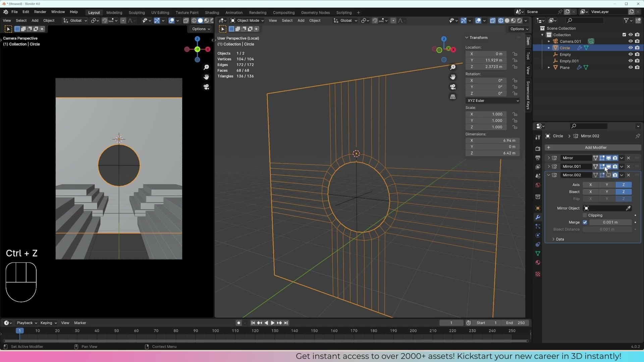The height and width of the screenshot is (362, 644).
Task: Open the Tool sidebar tab
Action: [x=528, y=56]
